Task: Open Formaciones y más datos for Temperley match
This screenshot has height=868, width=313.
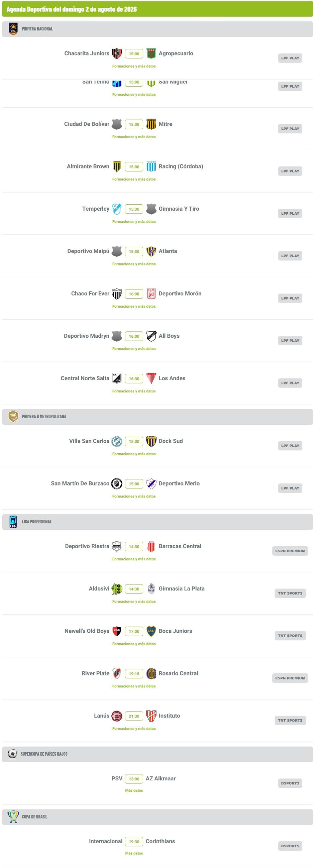Action: coord(134,222)
